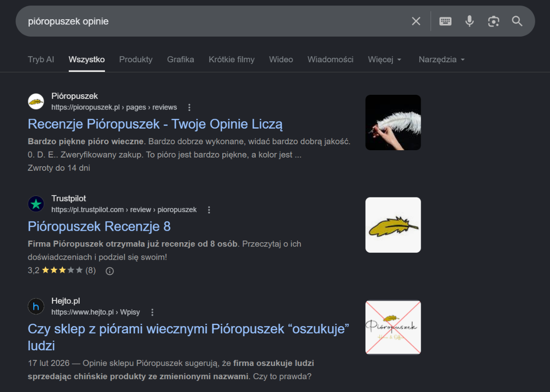Click the www.hejto.pl Wpisy URL
Screen dimensions: 550x392
pyautogui.click(x=95, y=312)
